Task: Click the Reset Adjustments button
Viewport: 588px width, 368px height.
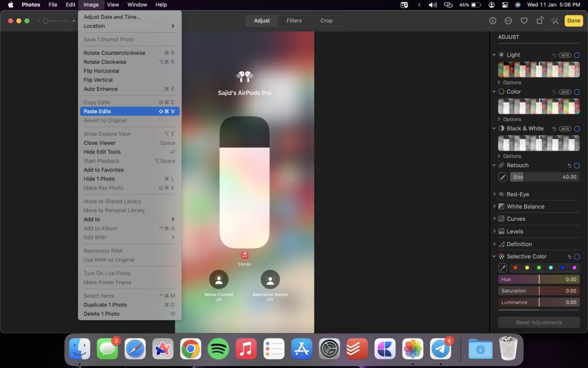Action: [539, 322]
